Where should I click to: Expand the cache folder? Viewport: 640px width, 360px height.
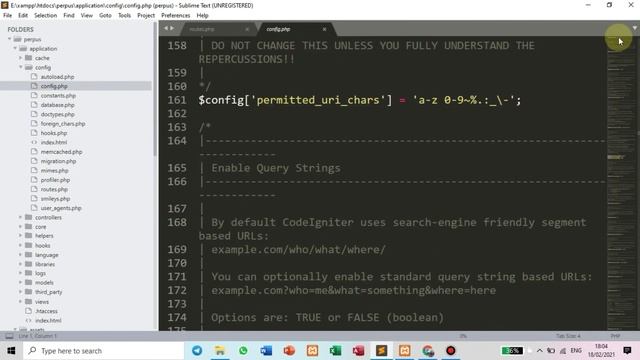tap(20, 58)
